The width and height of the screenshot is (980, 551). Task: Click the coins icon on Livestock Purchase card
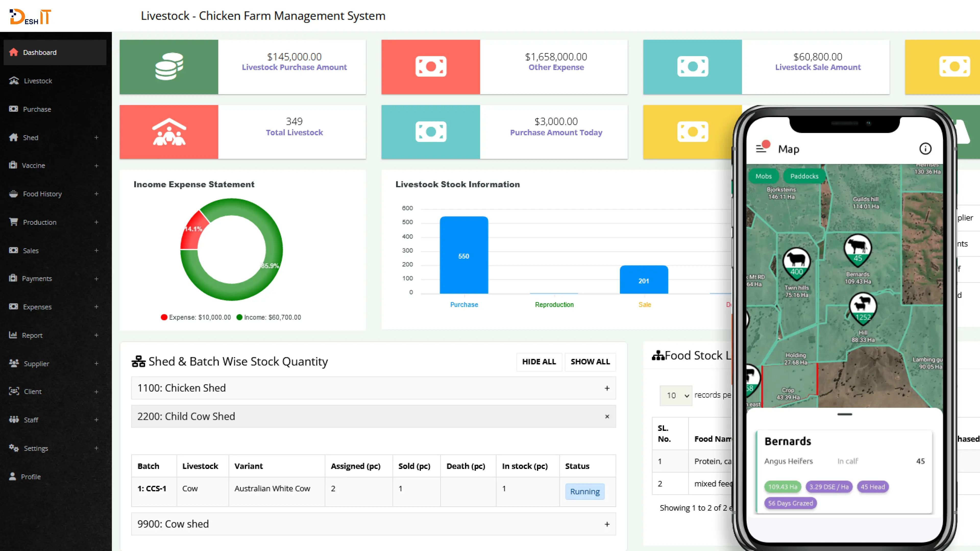tap(169, 67)
